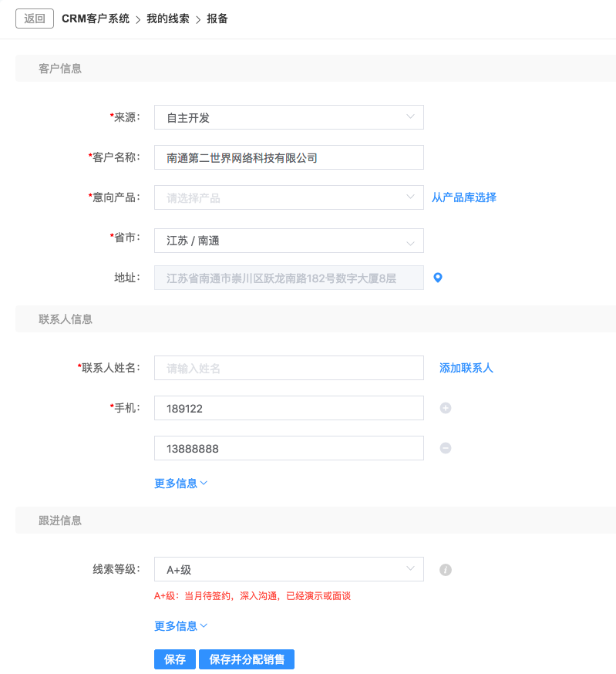Click the 来源 field label
The height and width of the screenshot is (674, 616).
[125, 117]
